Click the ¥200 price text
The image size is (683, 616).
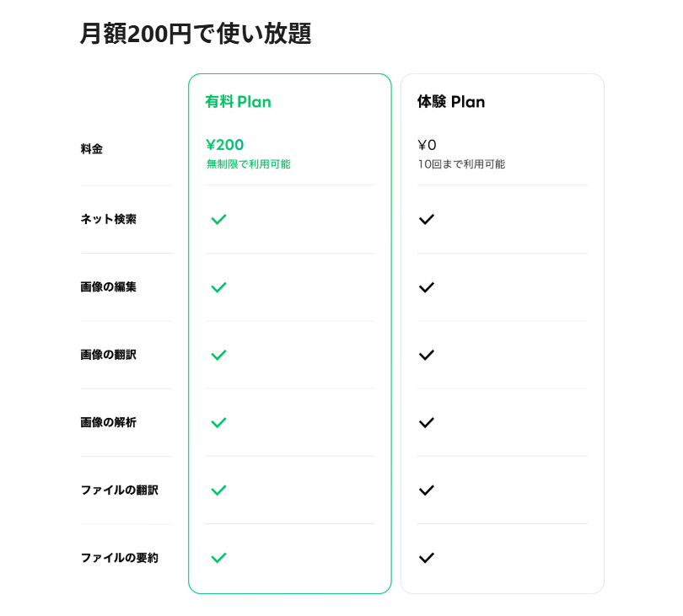click(225, 145)
